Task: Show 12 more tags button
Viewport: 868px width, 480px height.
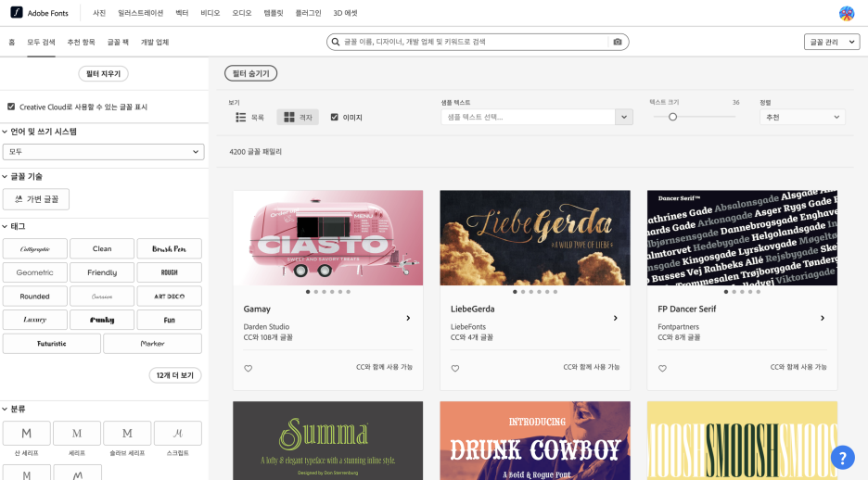Action: pyautogui.click(x=175, y=375)
